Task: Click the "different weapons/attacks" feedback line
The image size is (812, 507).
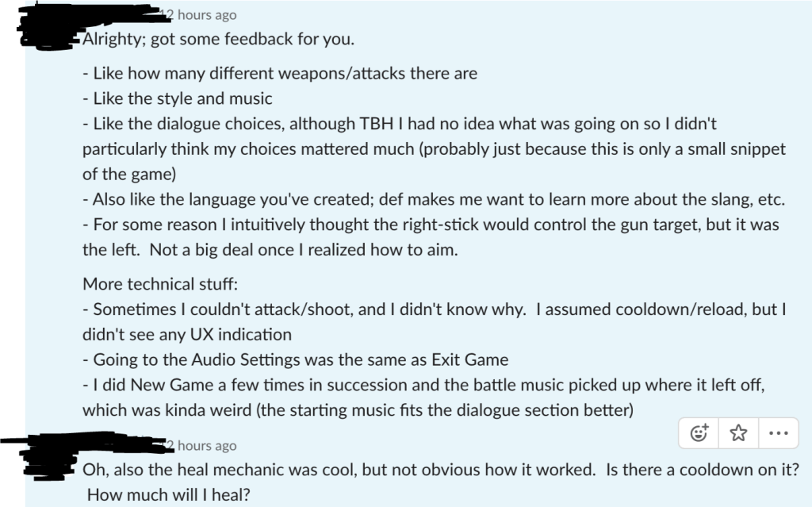Action: point(280,75)
